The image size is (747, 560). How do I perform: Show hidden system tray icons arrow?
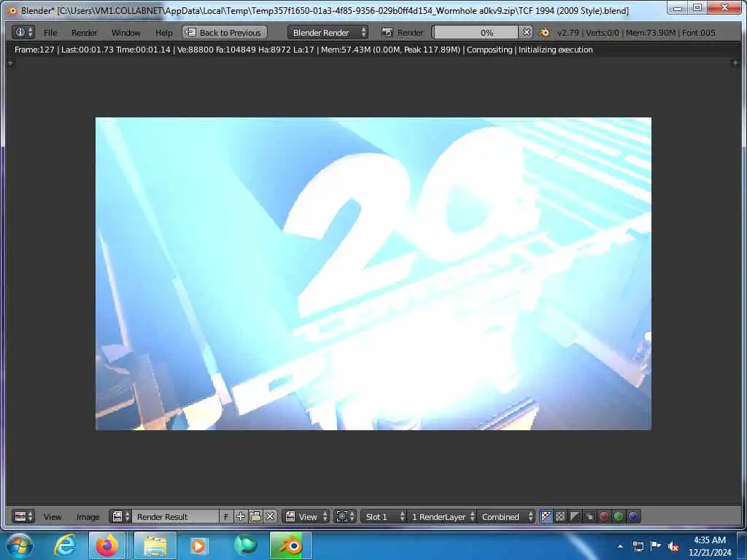620,546
